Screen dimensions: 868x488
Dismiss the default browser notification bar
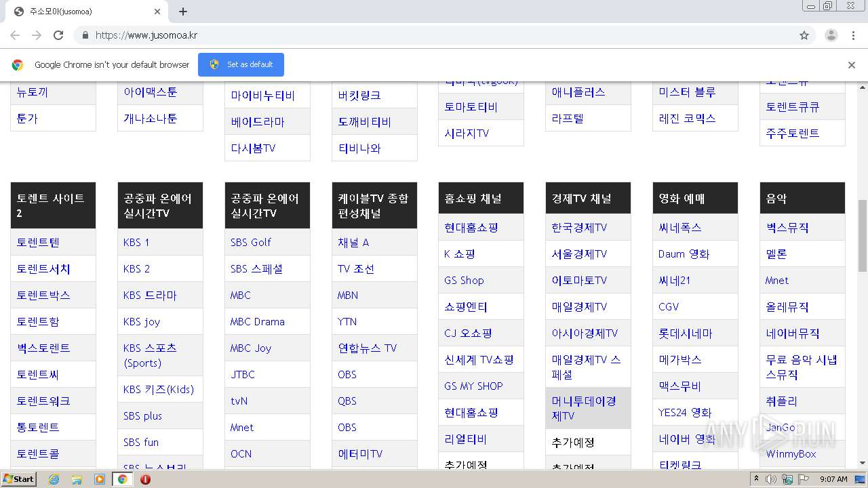tap(852, 65)
